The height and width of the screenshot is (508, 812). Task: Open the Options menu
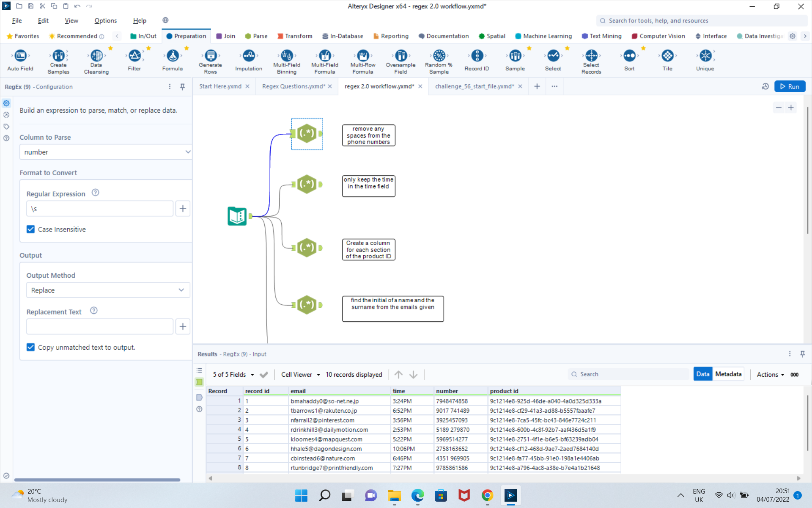tap(105, 21)
